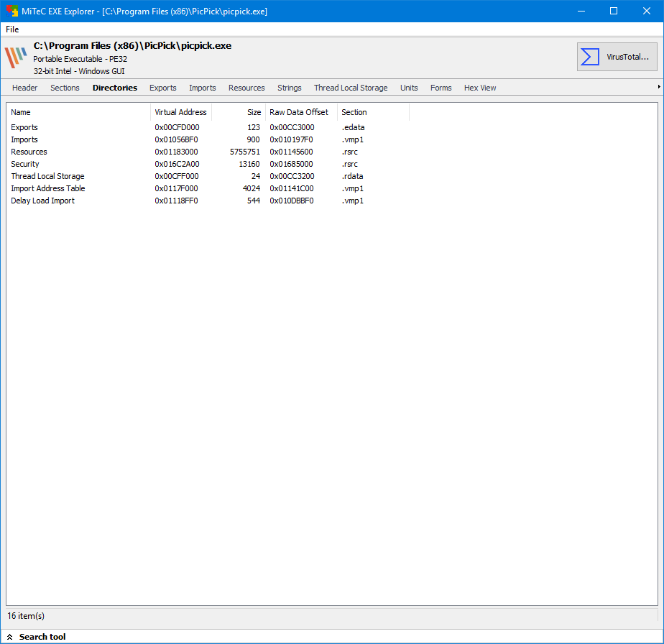Click raw data offset 0x010197F0
Viewport: 664px width, 644px height.
pyautogui.click(x=291, y=140)
